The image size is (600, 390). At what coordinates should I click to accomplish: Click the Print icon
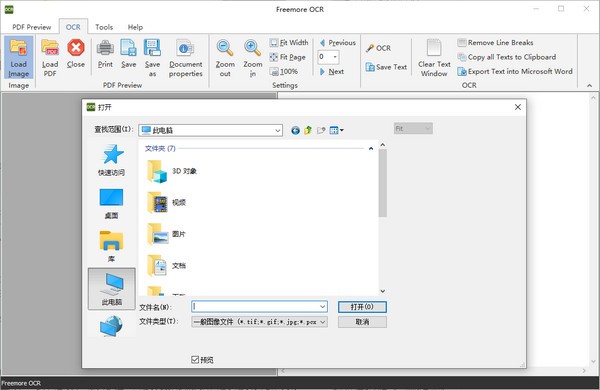click(105, 48)
